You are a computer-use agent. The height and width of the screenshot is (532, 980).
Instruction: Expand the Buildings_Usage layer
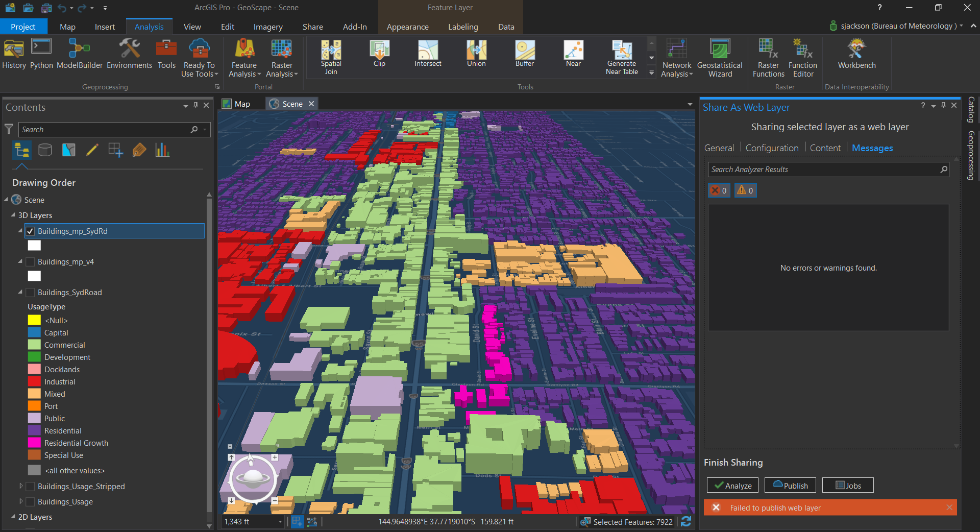(21, 501)
